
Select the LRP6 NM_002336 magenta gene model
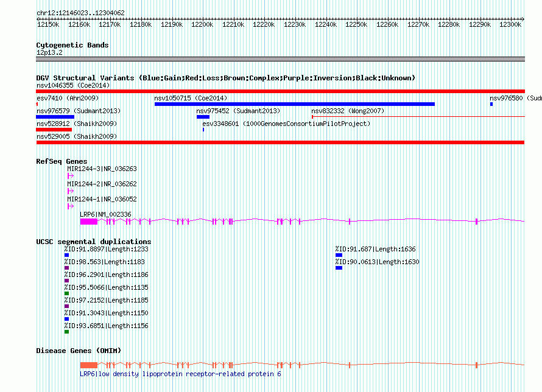302,222
